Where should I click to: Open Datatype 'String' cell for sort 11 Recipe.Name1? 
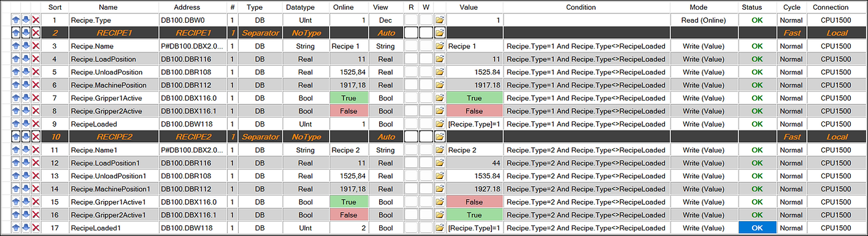305,150
